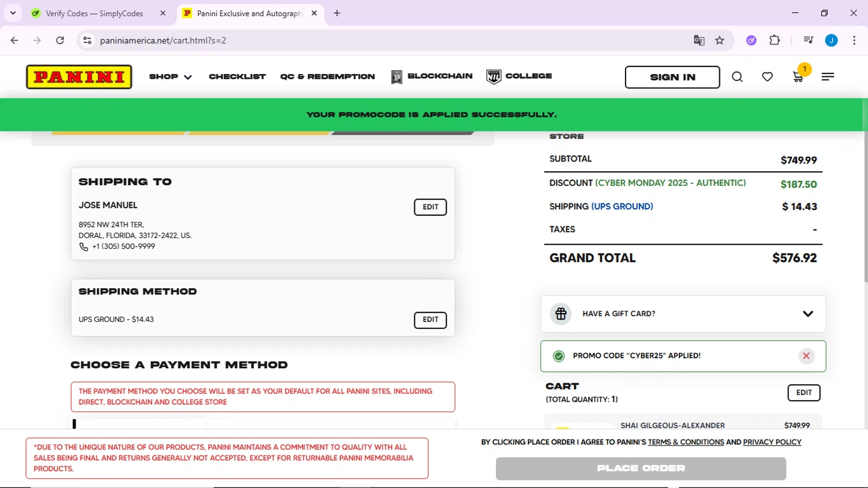Open the browser extensions puzzle icon
This screenshot has height=488, width=868.
775,41
